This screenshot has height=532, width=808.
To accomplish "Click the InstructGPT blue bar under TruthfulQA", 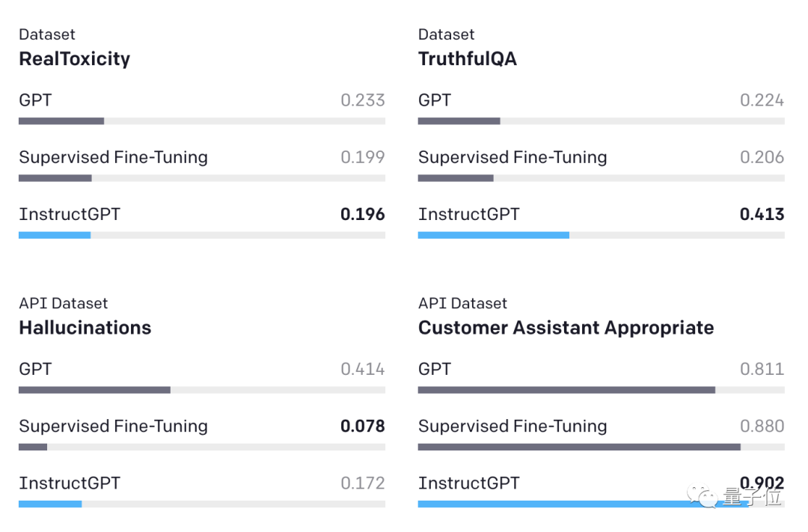I will click(x=493, y=235).
